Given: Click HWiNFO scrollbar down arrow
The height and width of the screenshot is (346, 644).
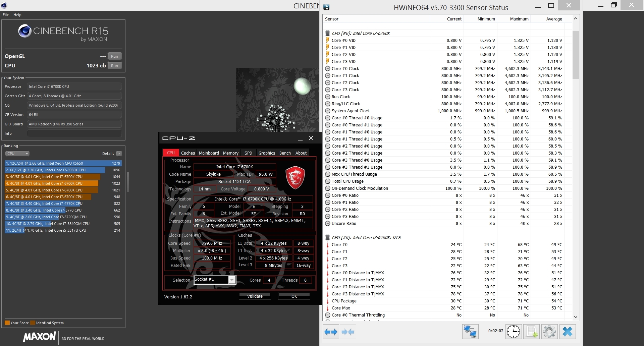Looking at the screenshot, I should pyautogui.click(x=576, y=317).
